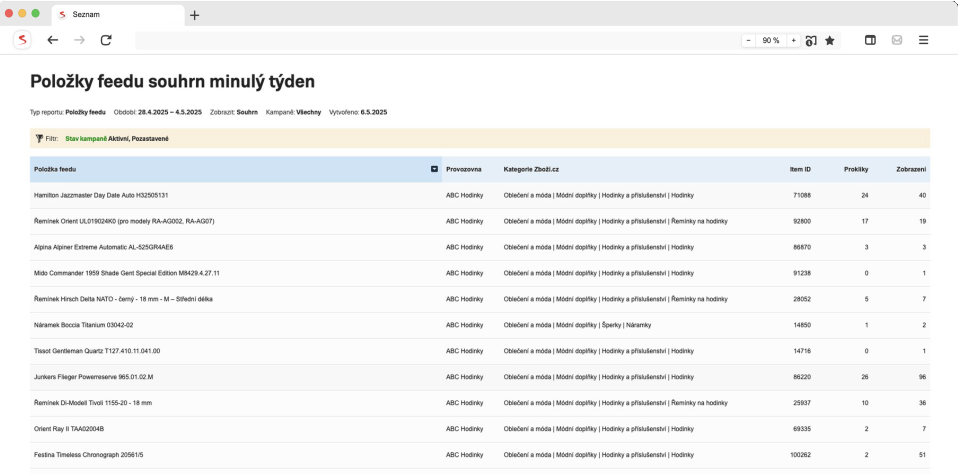958x474 pixels.
Task: Click Item ID 92800 cell
Action: [802, 221]
